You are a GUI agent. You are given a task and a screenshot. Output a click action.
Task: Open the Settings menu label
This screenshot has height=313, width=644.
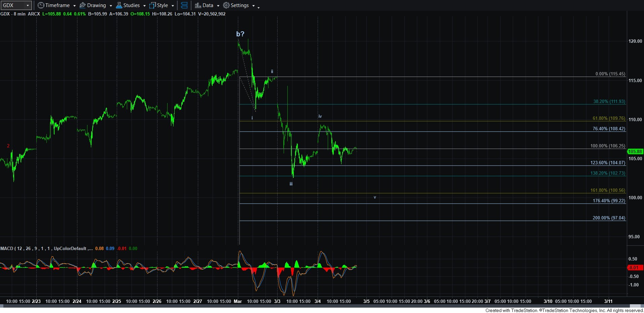pyautogui.click(x=240, y=5)
